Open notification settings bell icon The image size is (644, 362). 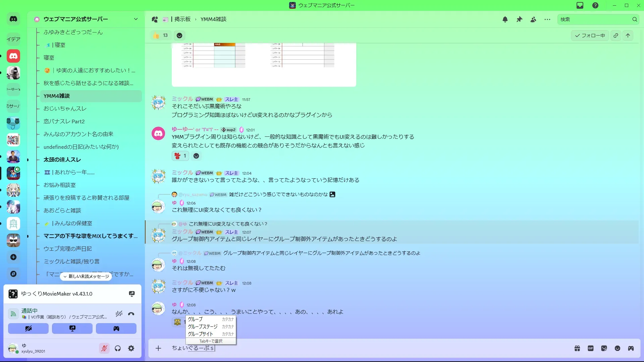point(505,19)
